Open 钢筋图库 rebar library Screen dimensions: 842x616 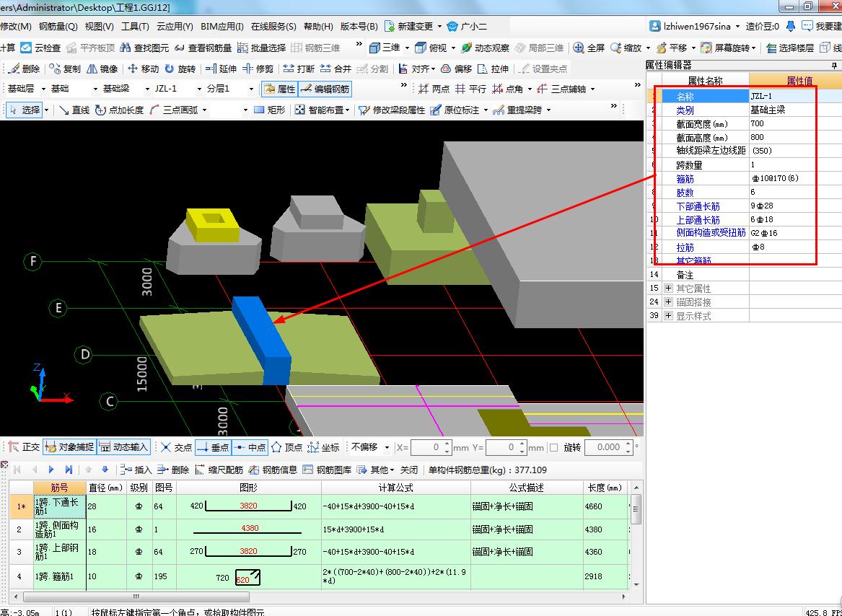[327, 470]
